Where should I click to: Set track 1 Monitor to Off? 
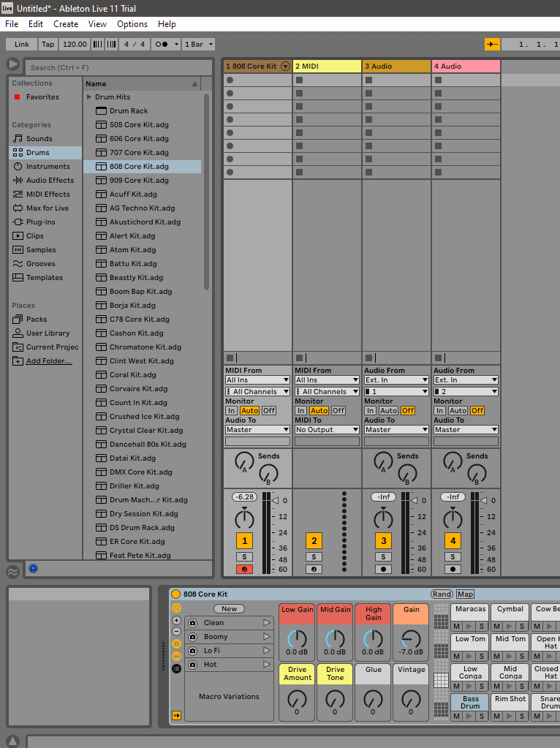click(269, 411)
